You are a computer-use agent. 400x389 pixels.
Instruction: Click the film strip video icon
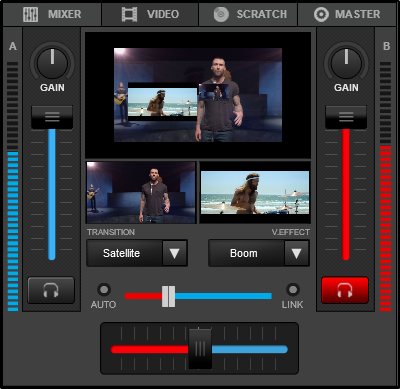(129, 14)
